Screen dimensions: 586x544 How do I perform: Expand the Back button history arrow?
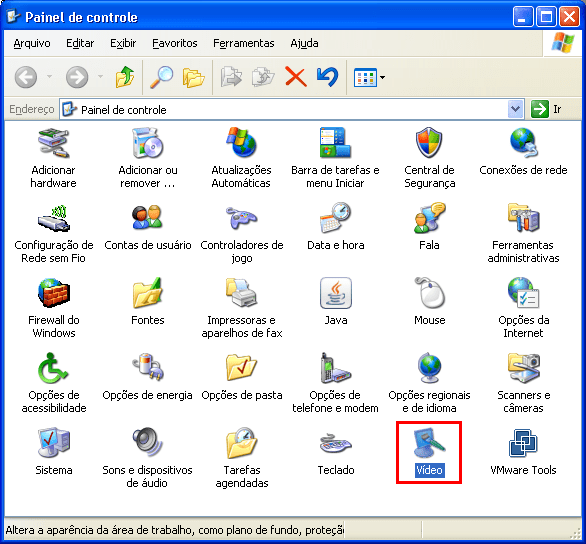tap(49, 77)
